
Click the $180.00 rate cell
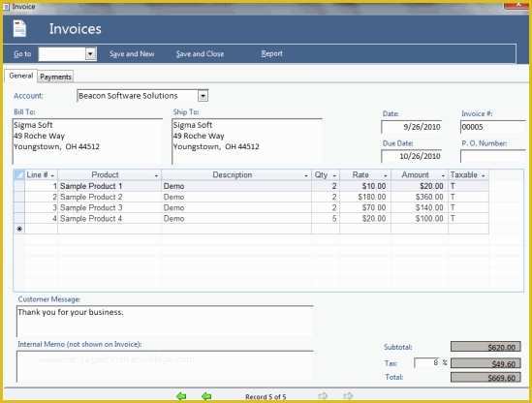point(365,197)
